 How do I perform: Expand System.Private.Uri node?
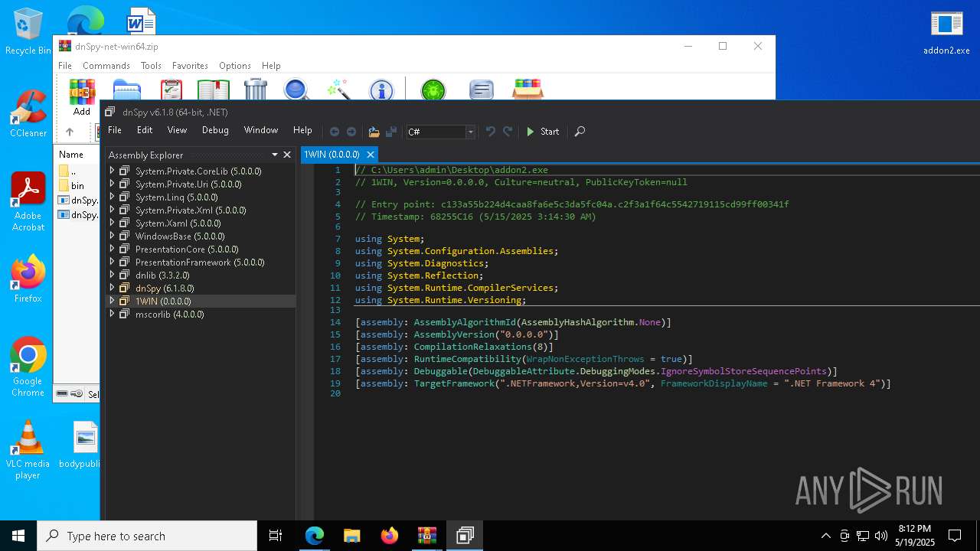(x=112, y=184)
